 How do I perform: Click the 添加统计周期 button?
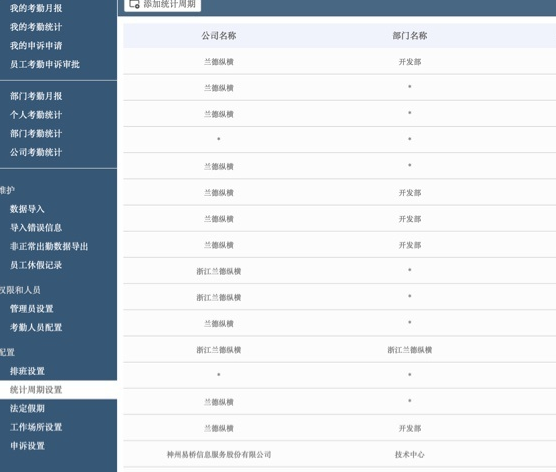(x=163, y=4)
